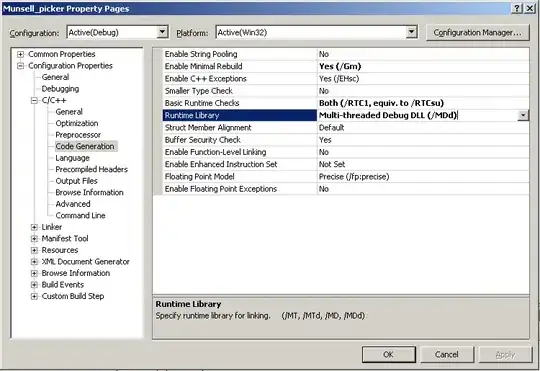Expand the XML Document Generator node

34,262
